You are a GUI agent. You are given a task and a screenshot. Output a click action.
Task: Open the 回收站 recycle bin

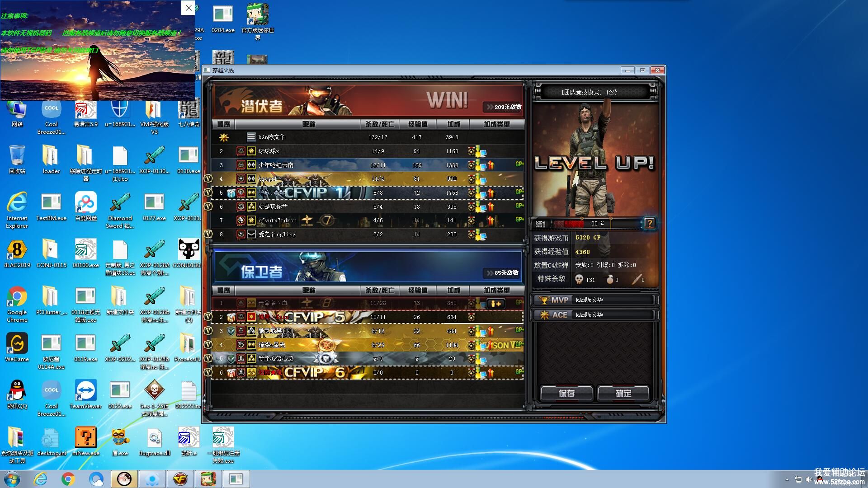click(17, 160)
